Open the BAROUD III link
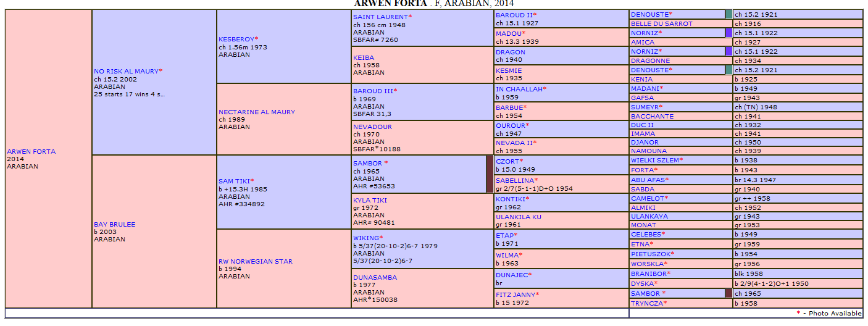868x326 pixels. [373, 91]
